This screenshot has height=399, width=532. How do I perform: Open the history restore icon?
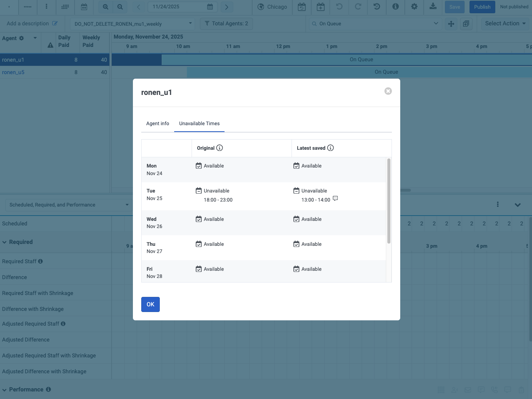point(377,6)
